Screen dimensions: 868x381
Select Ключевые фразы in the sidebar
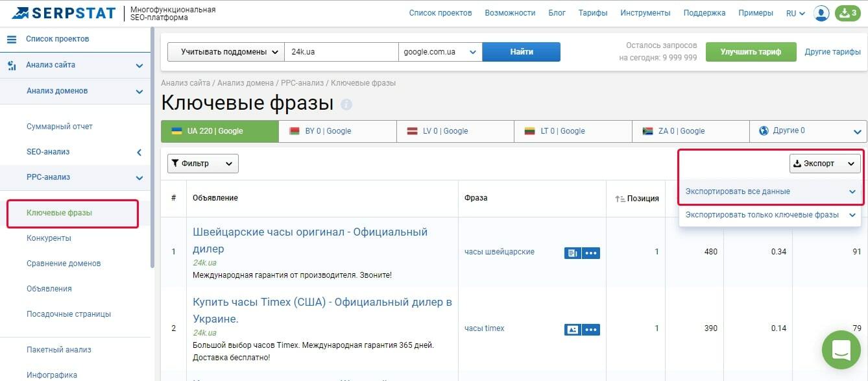(x=59, y=213)
